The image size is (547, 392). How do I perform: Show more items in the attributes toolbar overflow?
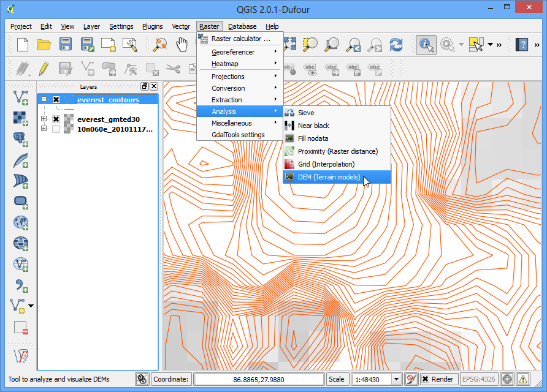click(x=499, y=45)
